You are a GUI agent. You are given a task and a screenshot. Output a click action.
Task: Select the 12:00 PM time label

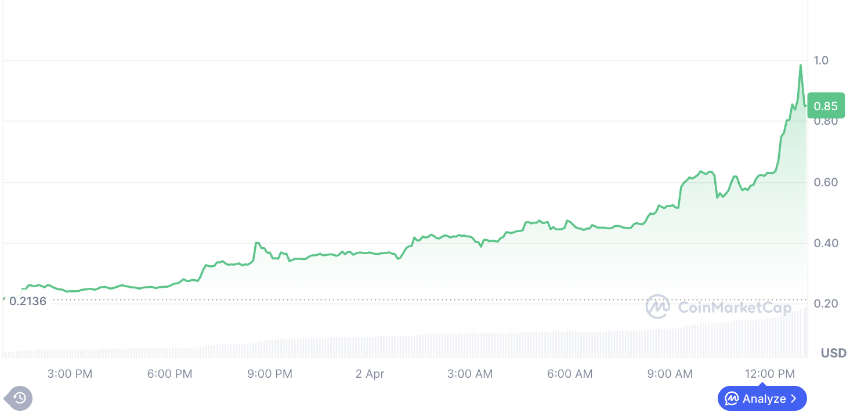(x=770, y=374)
